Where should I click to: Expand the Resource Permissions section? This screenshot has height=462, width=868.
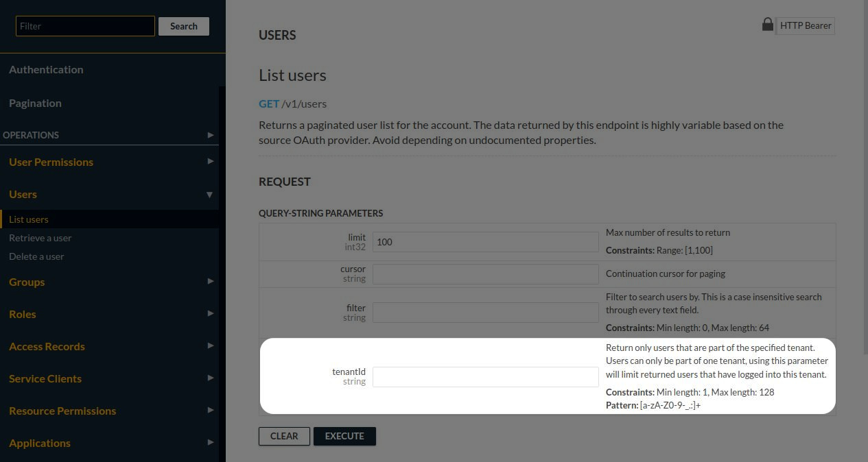(x=211, y=411)
